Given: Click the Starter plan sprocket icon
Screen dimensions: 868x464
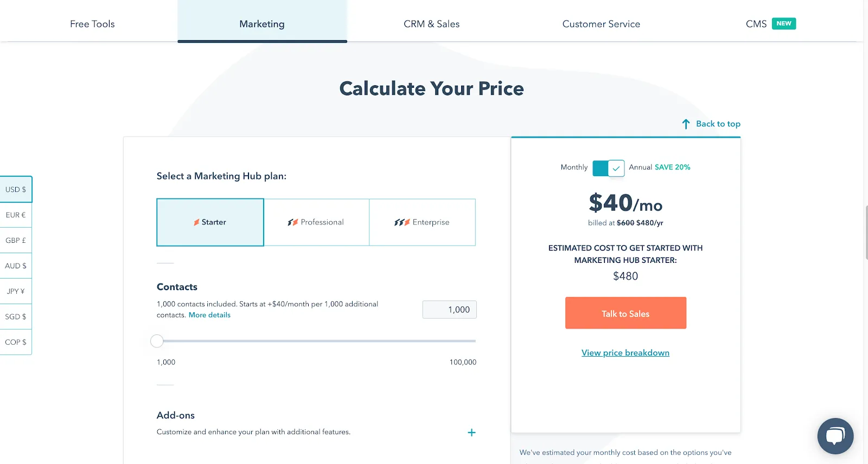Looking at the screenshot, I should tap(196, 222).
